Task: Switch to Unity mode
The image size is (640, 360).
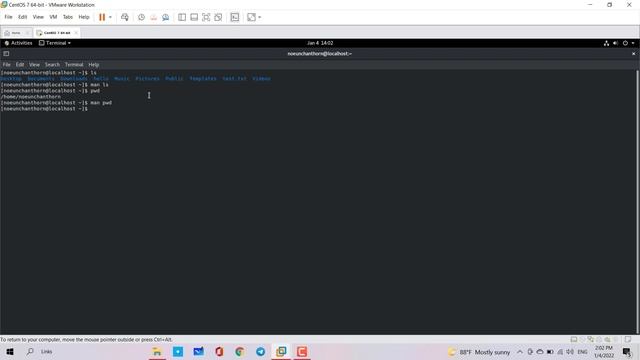Action: pos(218,17)
